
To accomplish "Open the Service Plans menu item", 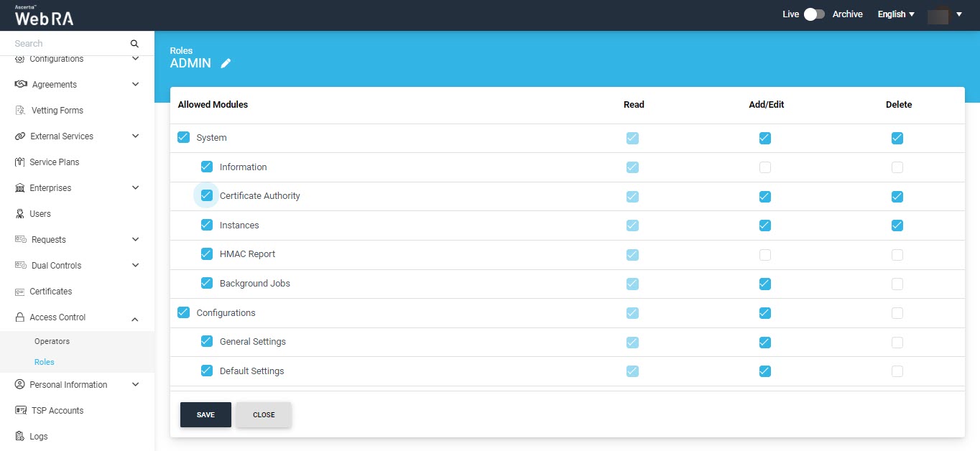I will tap(55, 162).
